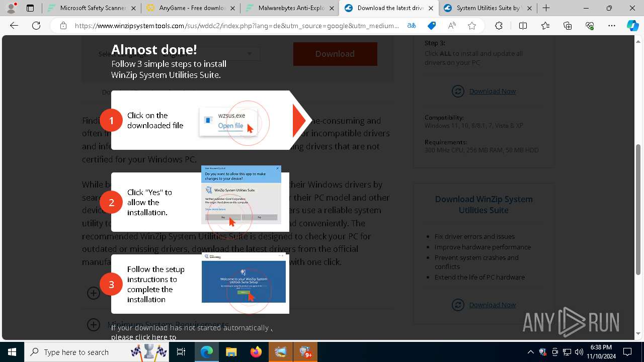Open a new browser tab
644x362 pixels.
(x=546, y=8)
